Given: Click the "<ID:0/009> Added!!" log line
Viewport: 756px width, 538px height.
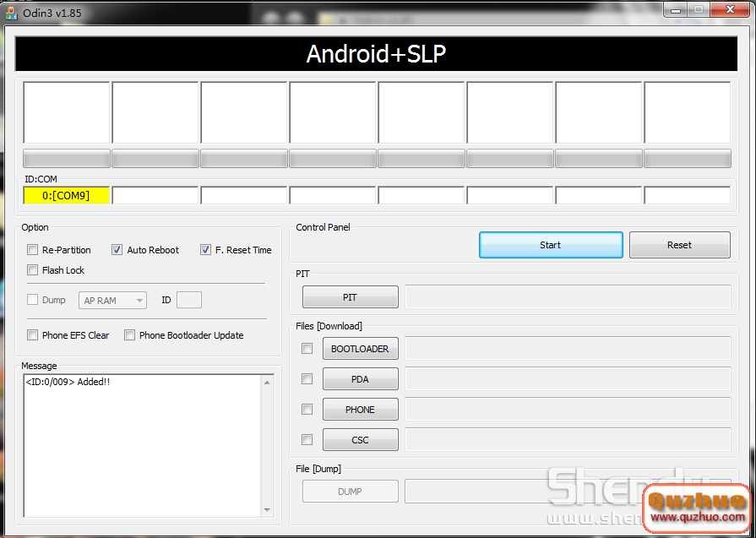Looking at the screenshot, I should point(68,382).
